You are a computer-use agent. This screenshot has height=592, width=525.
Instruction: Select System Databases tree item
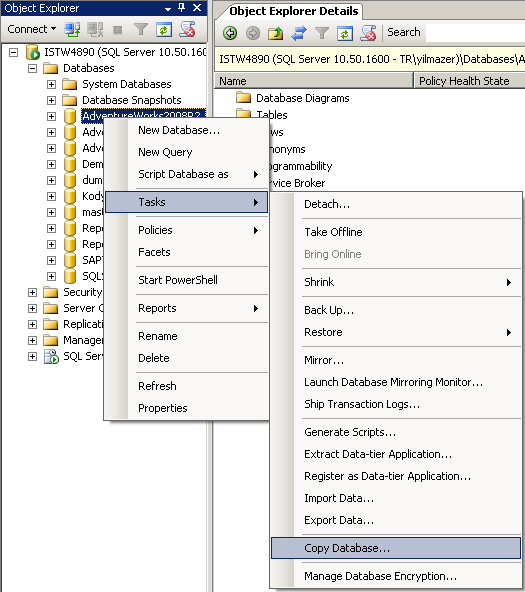[126, 84]
